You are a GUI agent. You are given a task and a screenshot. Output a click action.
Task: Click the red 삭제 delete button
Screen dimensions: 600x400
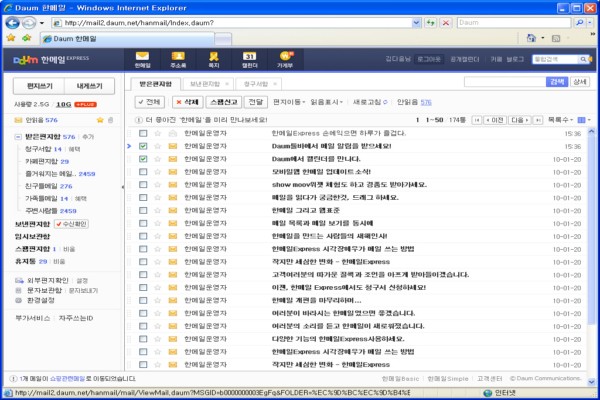coord(188,102)
